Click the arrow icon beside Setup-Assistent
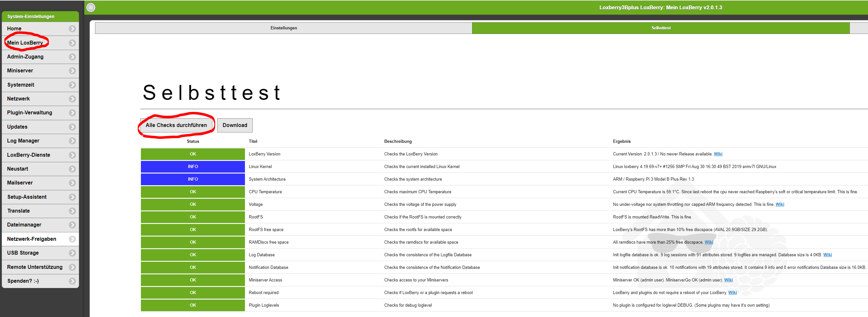 (72, 197)
